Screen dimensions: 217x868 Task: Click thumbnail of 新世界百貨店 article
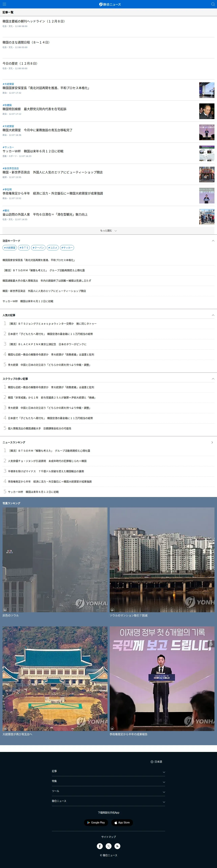tap(207, 174)
